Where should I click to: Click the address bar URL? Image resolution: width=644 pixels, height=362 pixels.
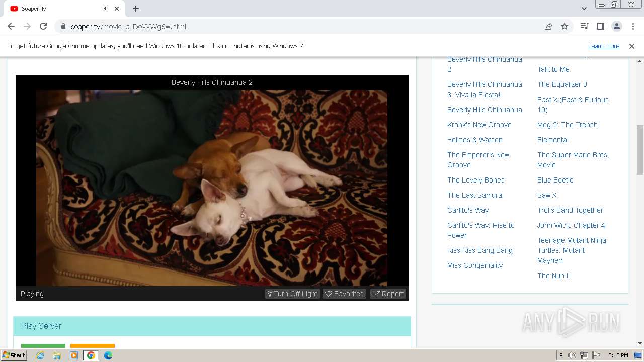pyautogui.click(x=128, y=27)
